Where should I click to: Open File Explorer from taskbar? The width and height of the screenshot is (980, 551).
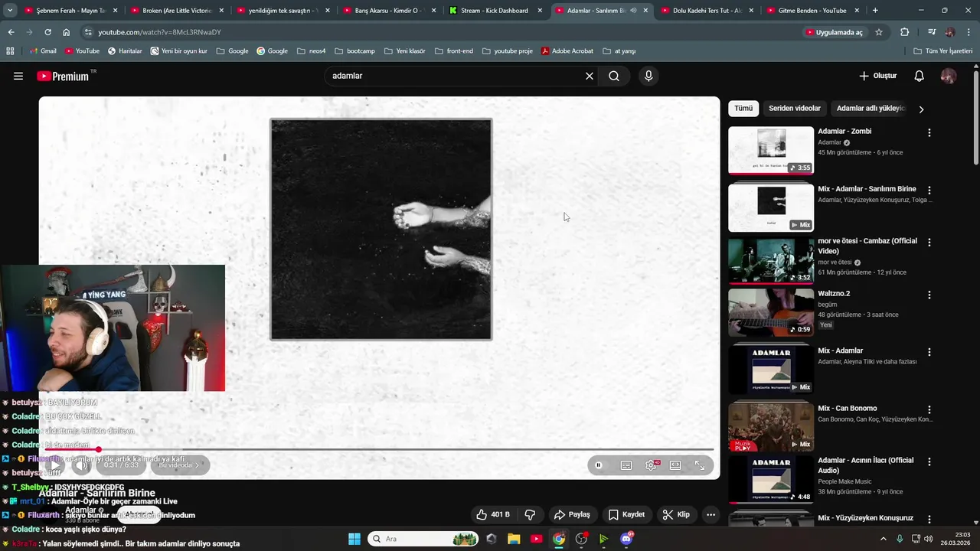click(x=514, y=539)
